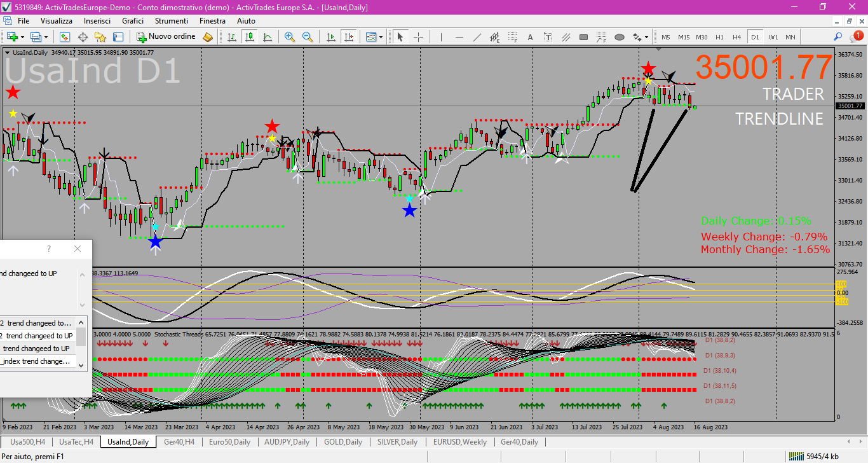
Task: Select the parallel lines channel tool
Action: click(566, 37)
